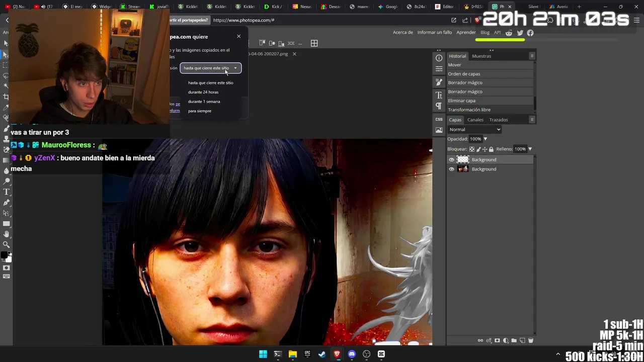Switch to the Muestras tab
This screenshot has width=644, height=362.
coord(481,56)
